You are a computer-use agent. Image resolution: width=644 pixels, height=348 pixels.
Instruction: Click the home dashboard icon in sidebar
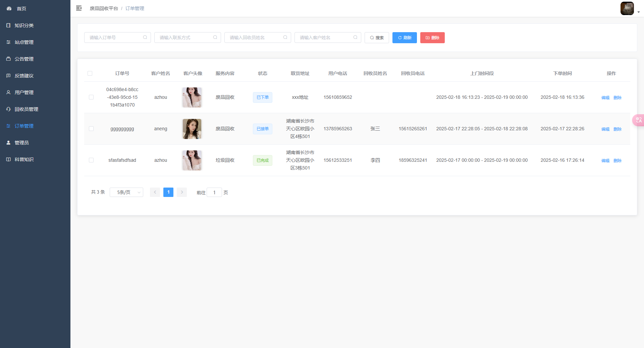tap(9, 9)
